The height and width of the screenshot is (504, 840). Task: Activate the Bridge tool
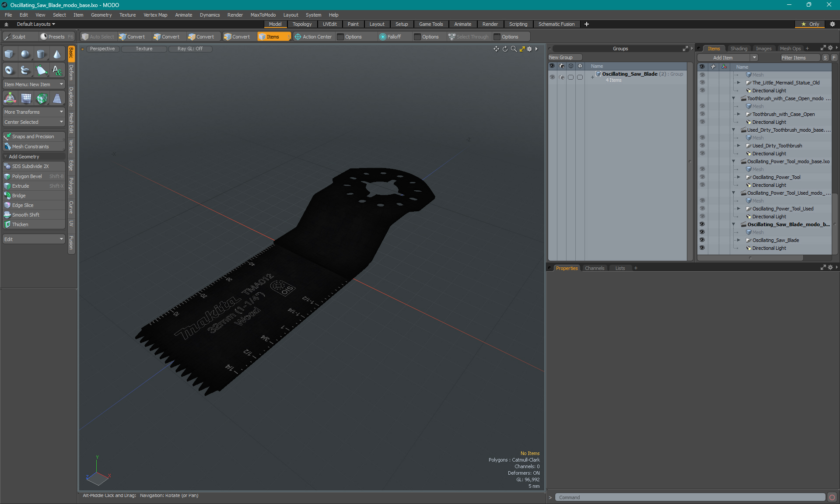[x=34, y=196]
